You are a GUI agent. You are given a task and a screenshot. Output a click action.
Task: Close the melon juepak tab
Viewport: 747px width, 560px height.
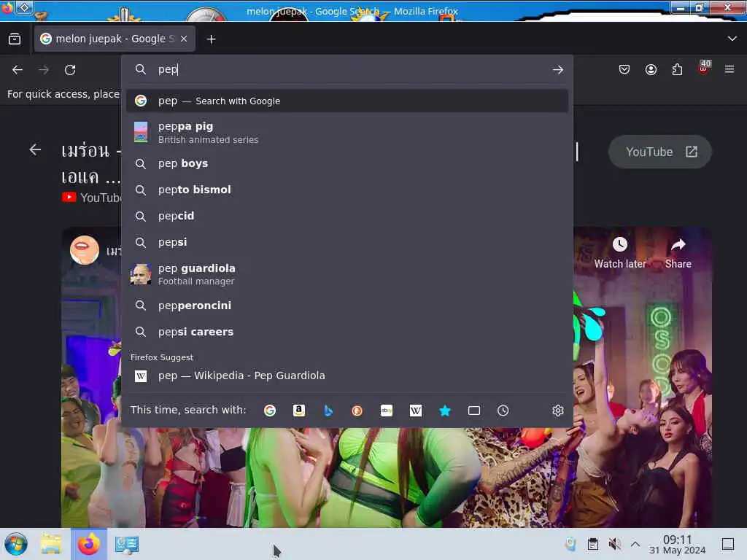[184, 39]
